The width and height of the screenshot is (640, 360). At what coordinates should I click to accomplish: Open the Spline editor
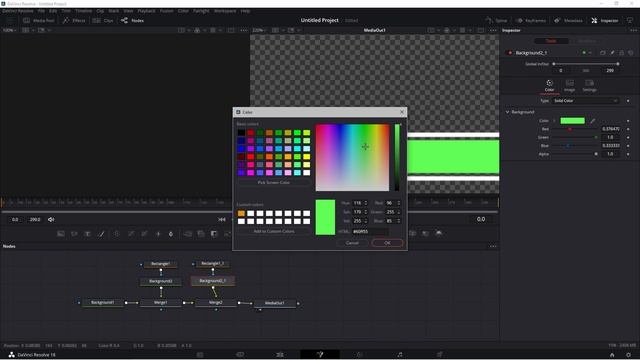point(497,20)
